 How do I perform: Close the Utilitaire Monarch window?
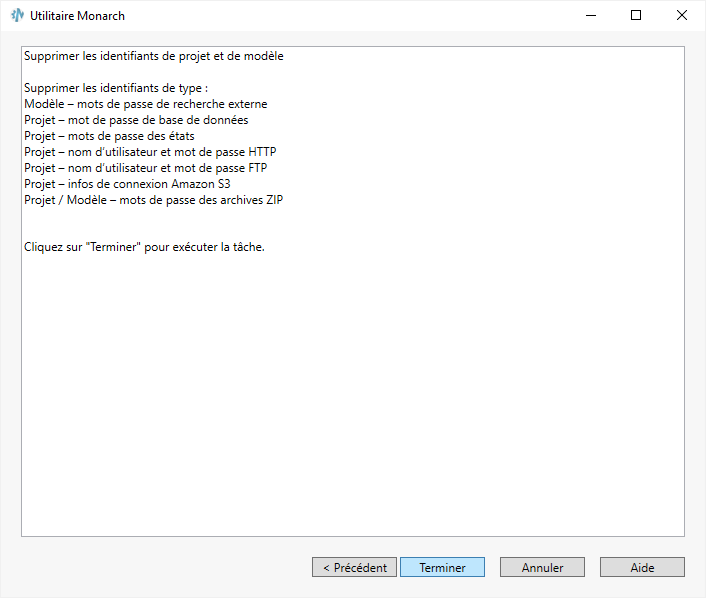click(x=682, y=15)
